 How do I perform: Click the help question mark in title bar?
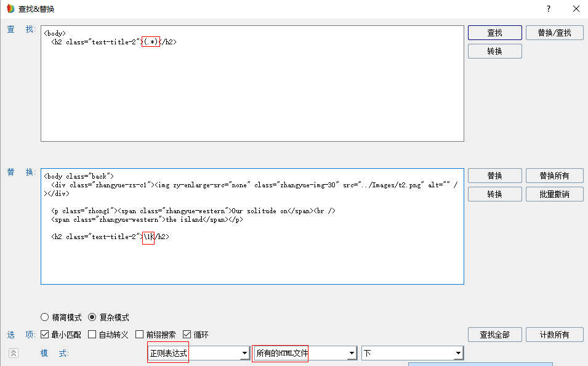click(x=548, y=9)
